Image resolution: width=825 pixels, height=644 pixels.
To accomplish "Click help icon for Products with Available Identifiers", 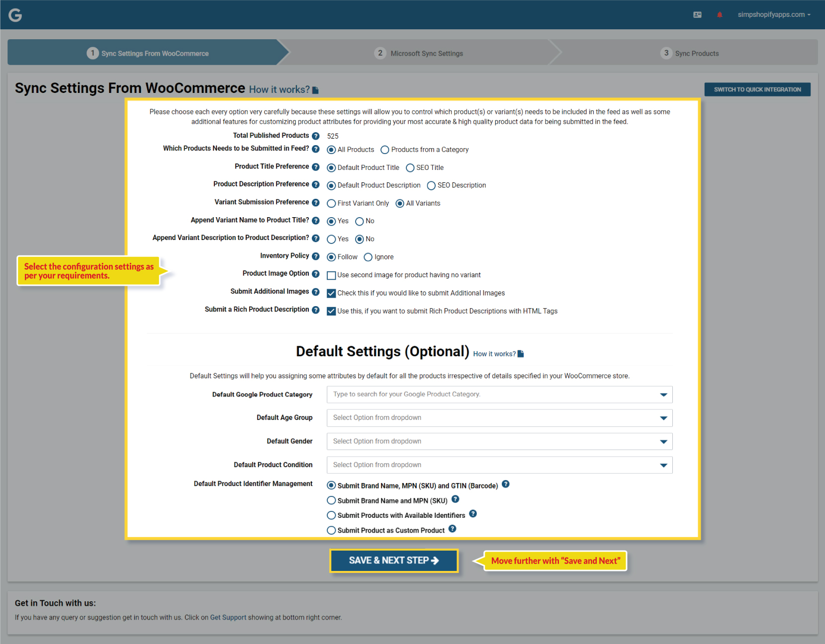I will pyautogui.click(x=473, y=514).
